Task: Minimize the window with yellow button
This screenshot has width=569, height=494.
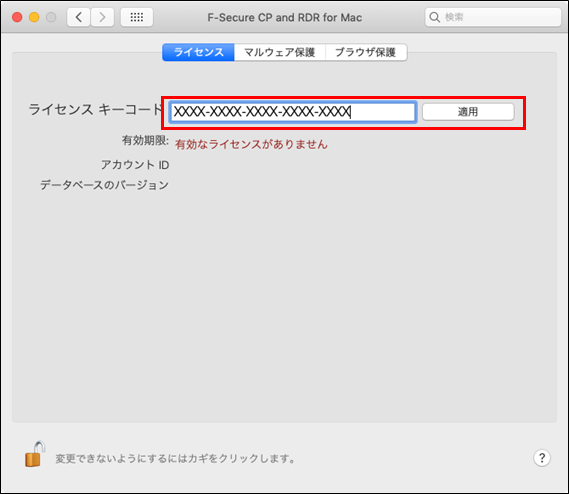Action: coord(34,17)
